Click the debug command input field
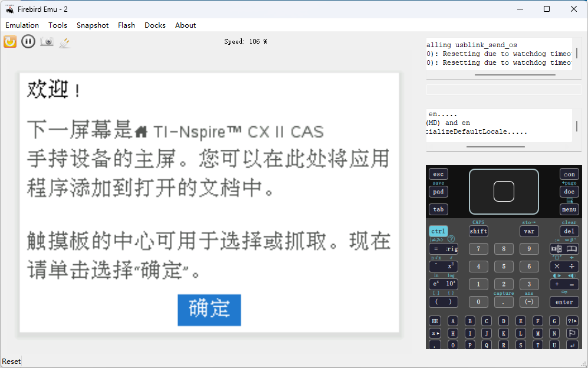588x368 pixels. click(504, 90)
